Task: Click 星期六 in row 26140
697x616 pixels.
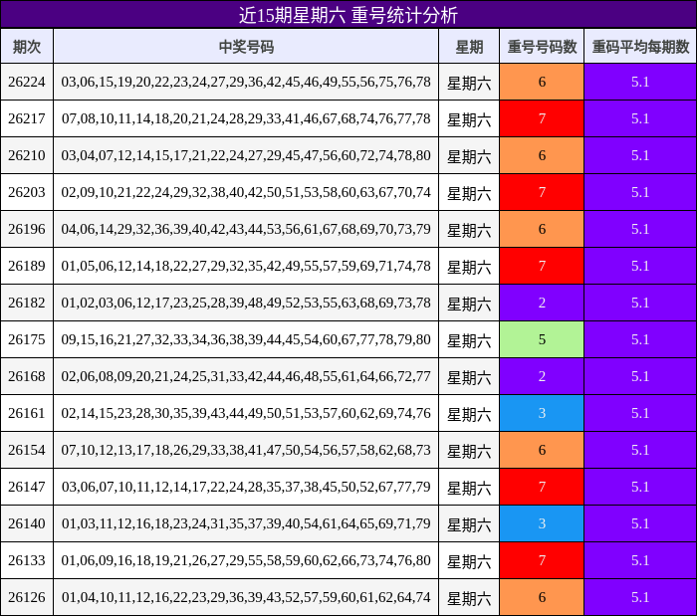Action: click(469, 525)
